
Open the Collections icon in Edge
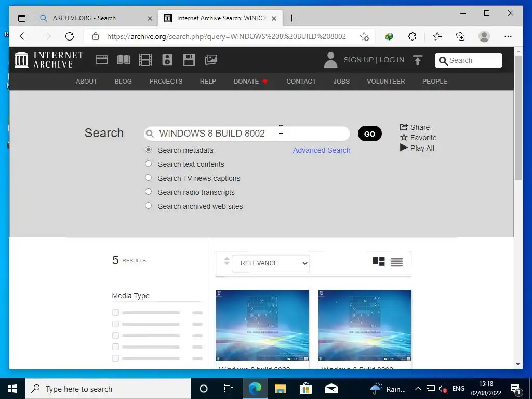tap(460, 36)
